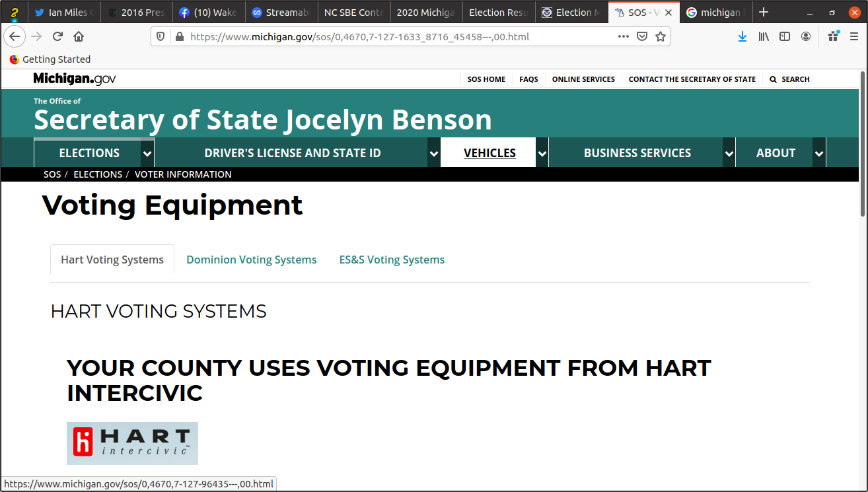
Task: Open a new tab with plus button
Action: click(x=764, y=12)
